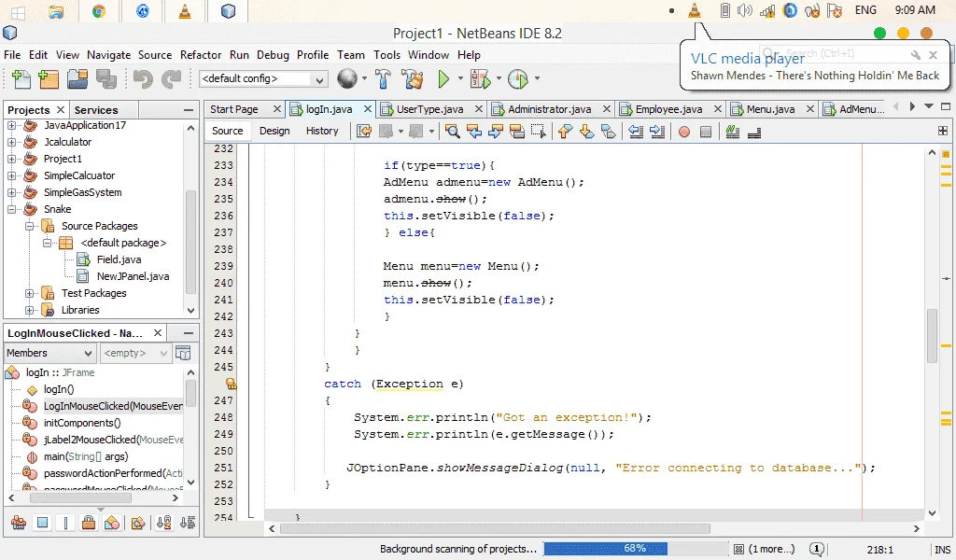This screenshot has width=956, height=560.
Task: Expand the Test Packages node
Action: (x=29, y=293)
